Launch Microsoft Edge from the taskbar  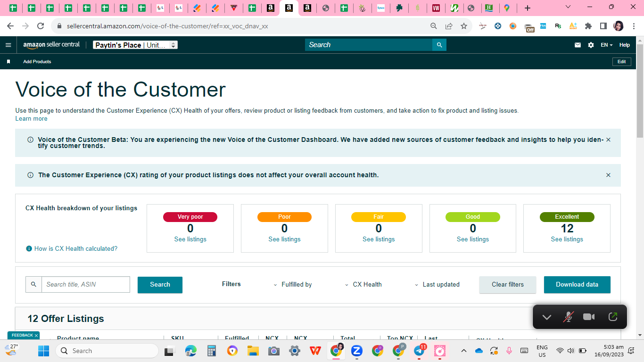pos(191,351)
